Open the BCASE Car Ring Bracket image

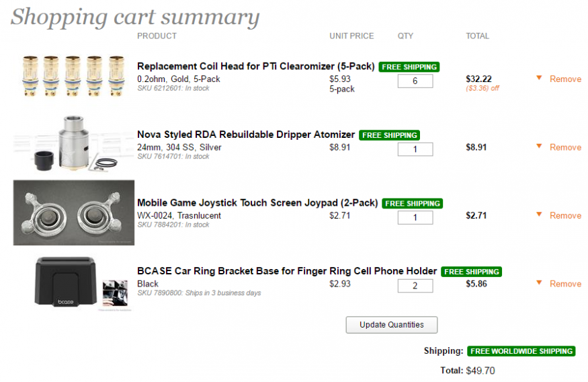pos(74,282)
